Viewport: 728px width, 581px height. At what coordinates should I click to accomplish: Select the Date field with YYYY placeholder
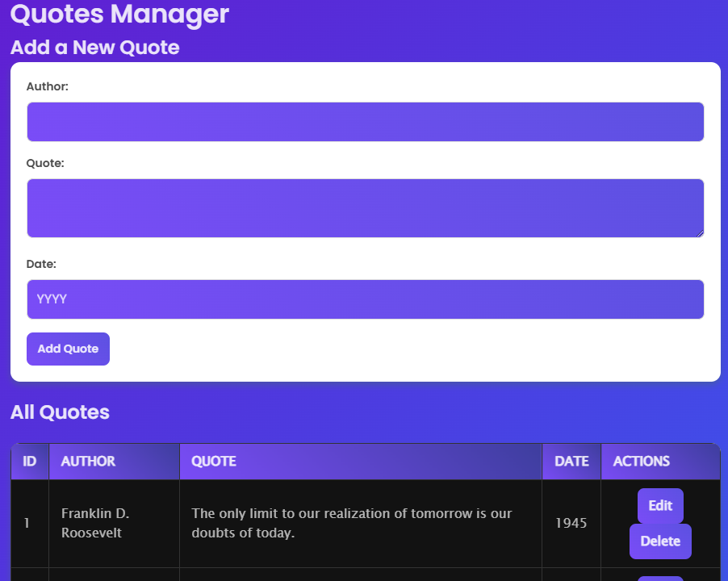click(366, 299)
